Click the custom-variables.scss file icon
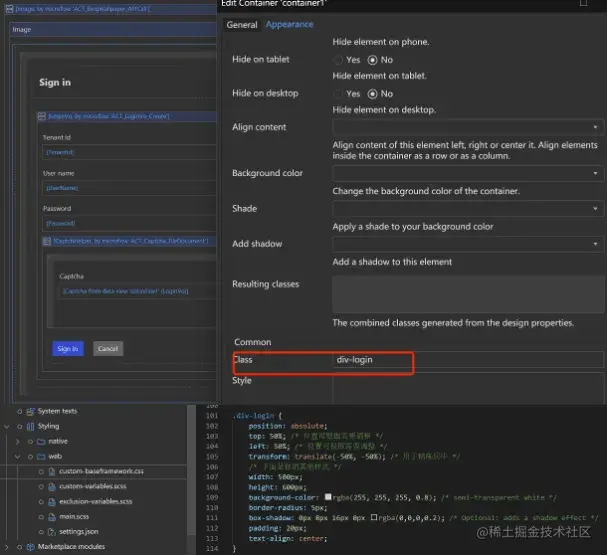Image resolution: width=608 pixels, height=556 pixels. 52,487
